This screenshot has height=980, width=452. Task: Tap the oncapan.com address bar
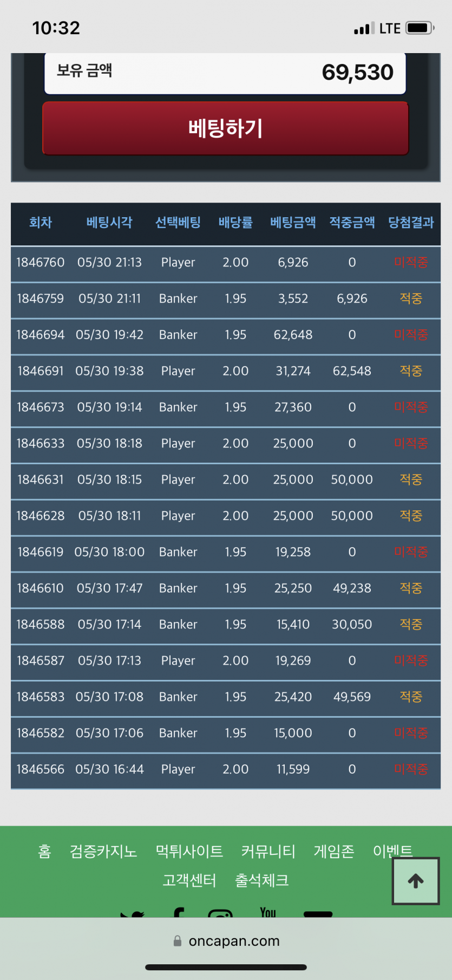[226, 941]
